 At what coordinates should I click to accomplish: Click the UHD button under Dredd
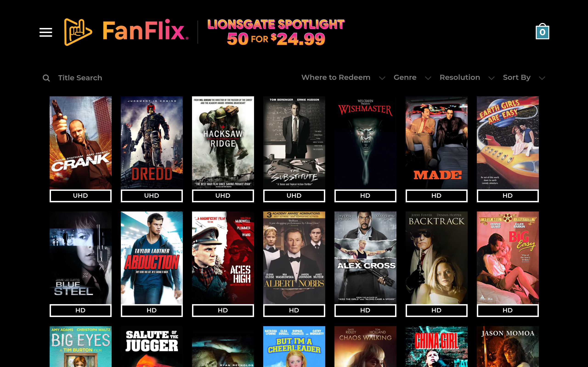pyautogui.click(x=152, y=196)
